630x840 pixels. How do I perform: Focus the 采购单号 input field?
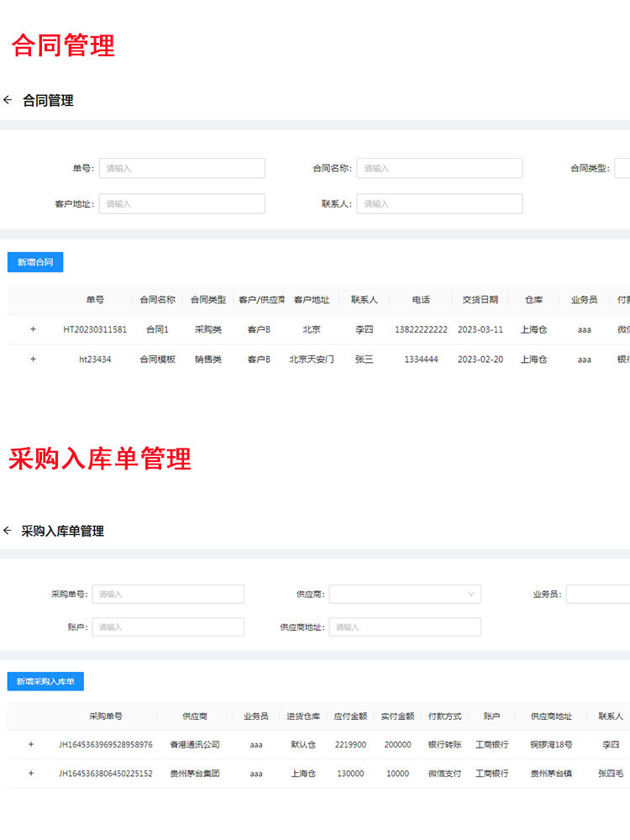(x=168, y=594)
